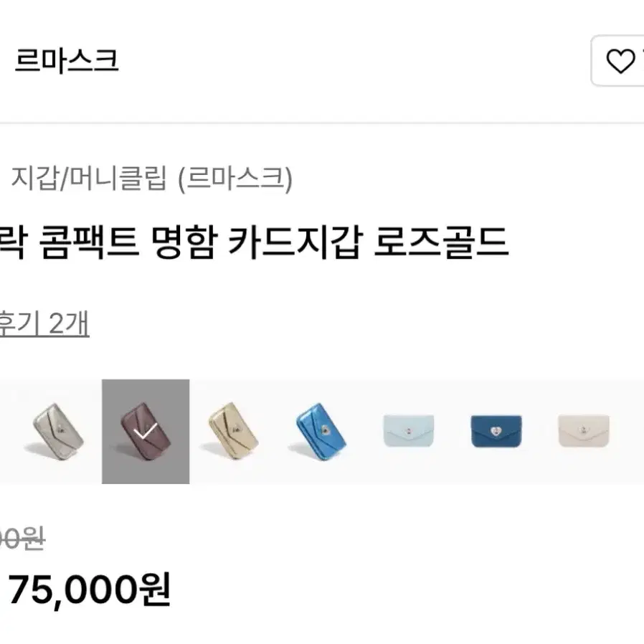The width and height of the screenshot is (644, 644).
Task: Go to 지갑/머니클립 (르마스크) category
Action: (x=151, y=179)
